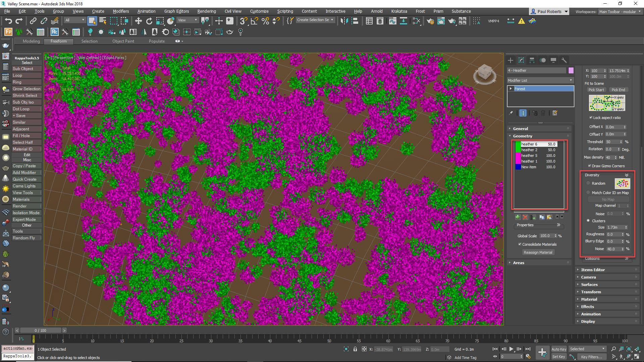
Task: Expand the Areas rollout
Action: 519,262
